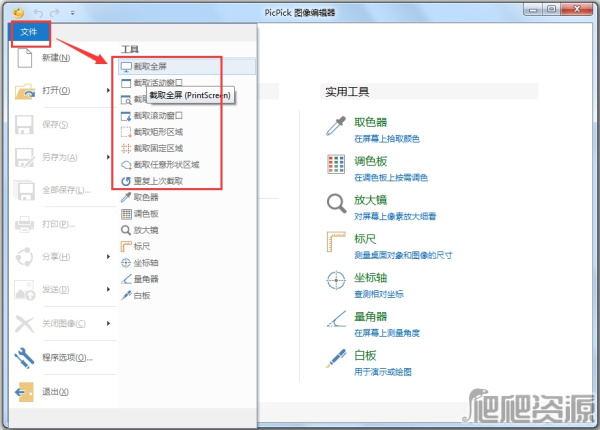Click the undo arrow in title bar
The width and height of the screenshot is (600, 430).
[x=38, y=13]
